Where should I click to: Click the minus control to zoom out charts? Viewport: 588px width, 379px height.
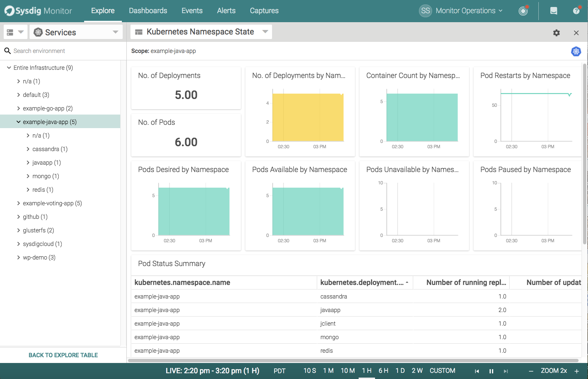531,370
